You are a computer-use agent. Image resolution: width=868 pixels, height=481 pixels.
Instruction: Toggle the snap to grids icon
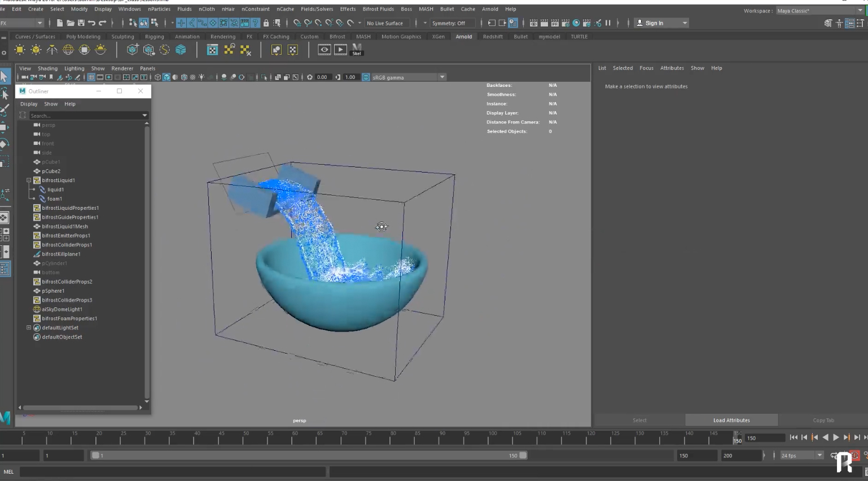click(181, 23)
